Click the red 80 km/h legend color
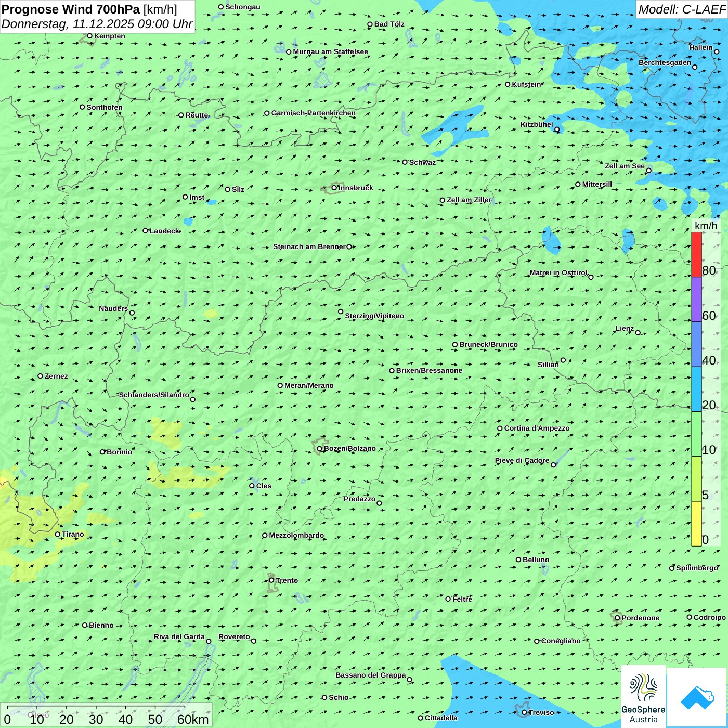Screen dimensions: 728x728 click(696, 254)
